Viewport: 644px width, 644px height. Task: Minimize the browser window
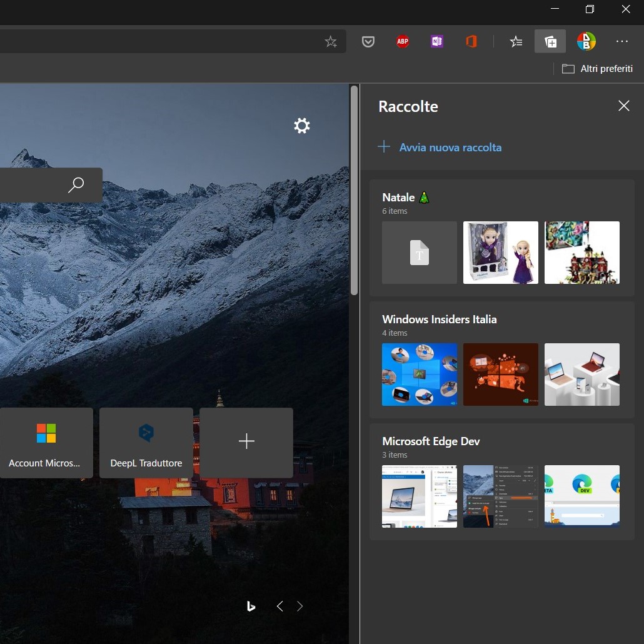(555, 9)
